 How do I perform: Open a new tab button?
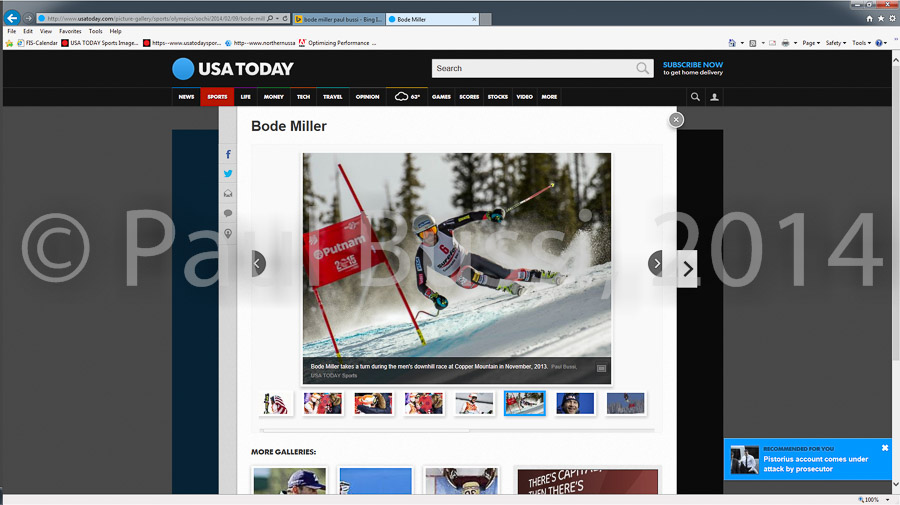[x=486, y=19]
